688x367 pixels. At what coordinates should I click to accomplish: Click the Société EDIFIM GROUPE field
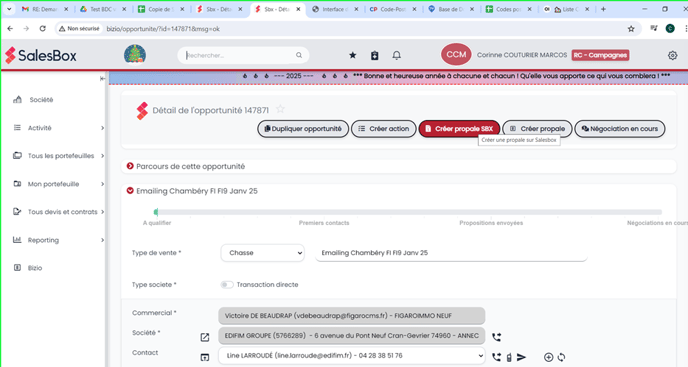coord(351,336)
